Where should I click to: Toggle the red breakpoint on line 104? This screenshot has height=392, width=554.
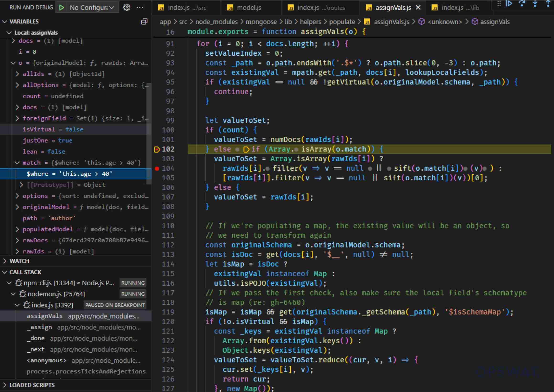pyautogui.click(x=157, y=168)
